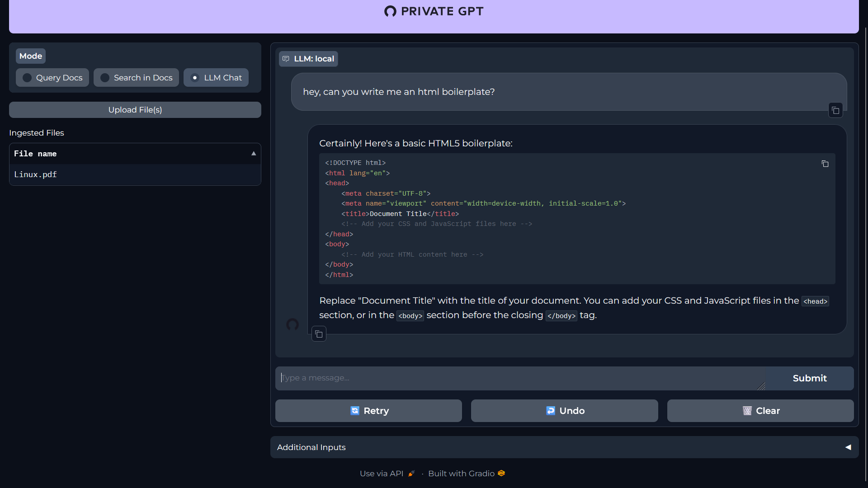
Task: Click the chat bubble icon beside LLM: local
Action: coord(286,58)
